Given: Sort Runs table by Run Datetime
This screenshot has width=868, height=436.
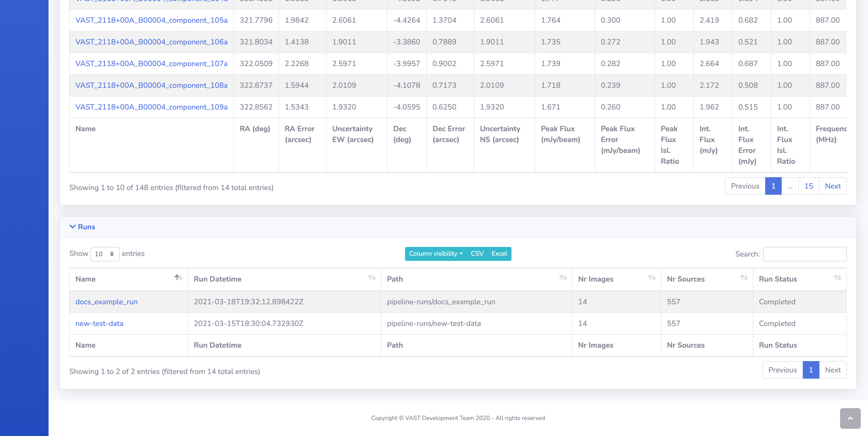Looking at the screenshot, I should [x=284, y=279].
